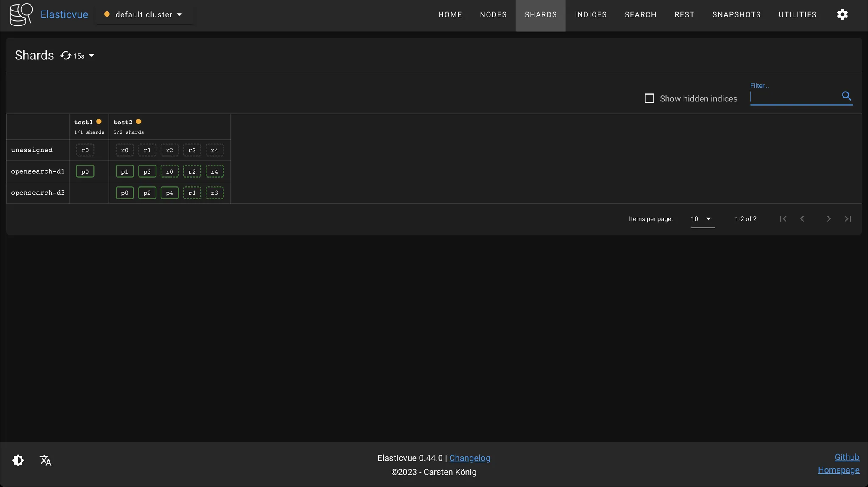
Task: Click the filter search magnifier icon
Action: tap(846, 96)
